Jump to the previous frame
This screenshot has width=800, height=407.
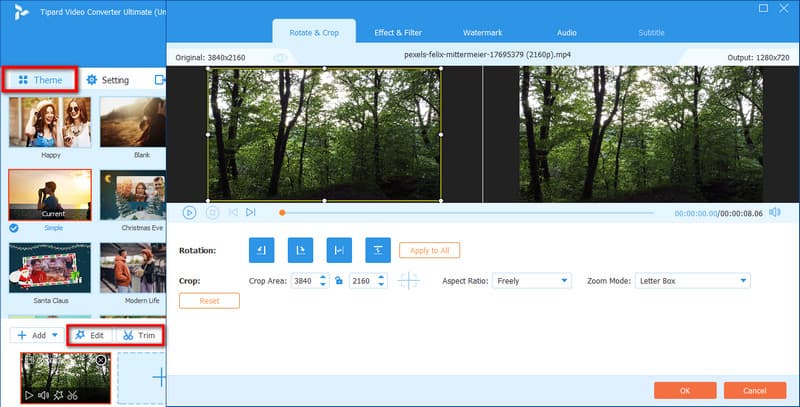(x=233, y=212)
